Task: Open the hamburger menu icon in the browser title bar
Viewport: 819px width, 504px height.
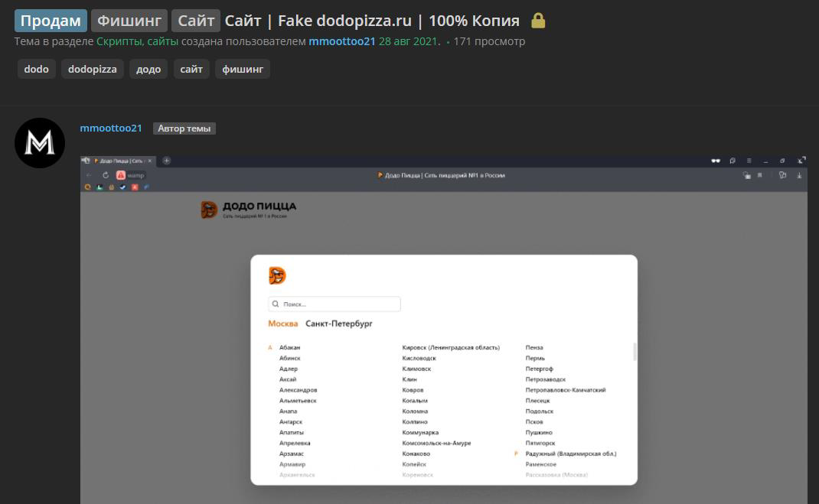Action: coord(749,161)
